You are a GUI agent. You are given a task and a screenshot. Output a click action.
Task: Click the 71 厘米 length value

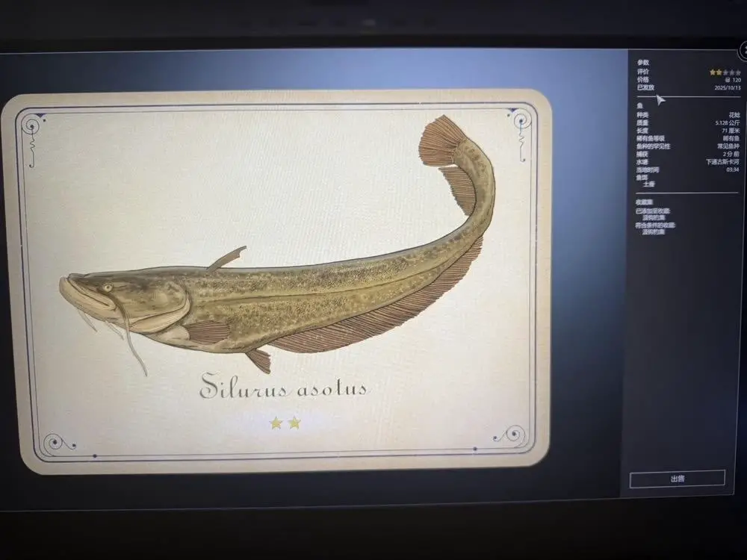730,131
